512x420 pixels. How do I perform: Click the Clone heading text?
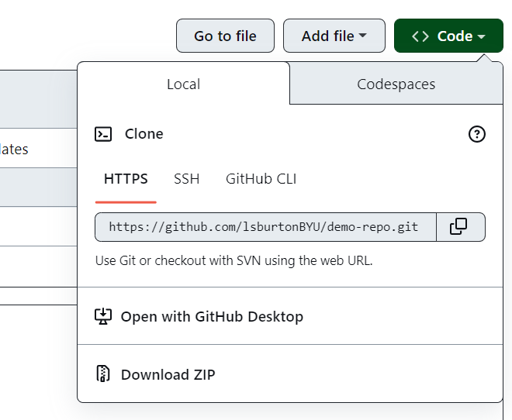pyautogui.click(x=144, y=134)
